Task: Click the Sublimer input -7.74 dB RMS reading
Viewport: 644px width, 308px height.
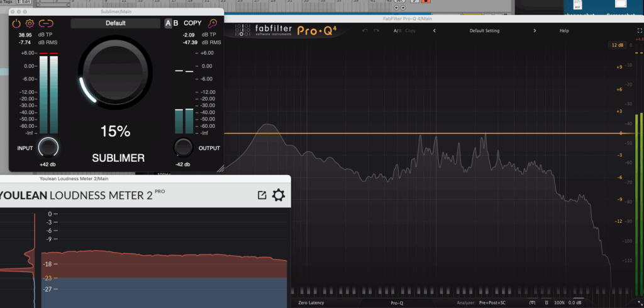Action: point(25,42)
